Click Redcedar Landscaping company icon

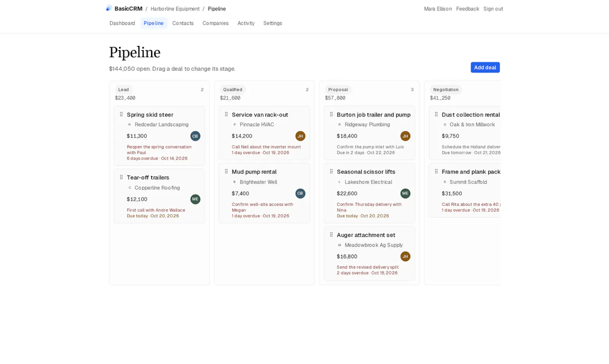tap(130, 124)
